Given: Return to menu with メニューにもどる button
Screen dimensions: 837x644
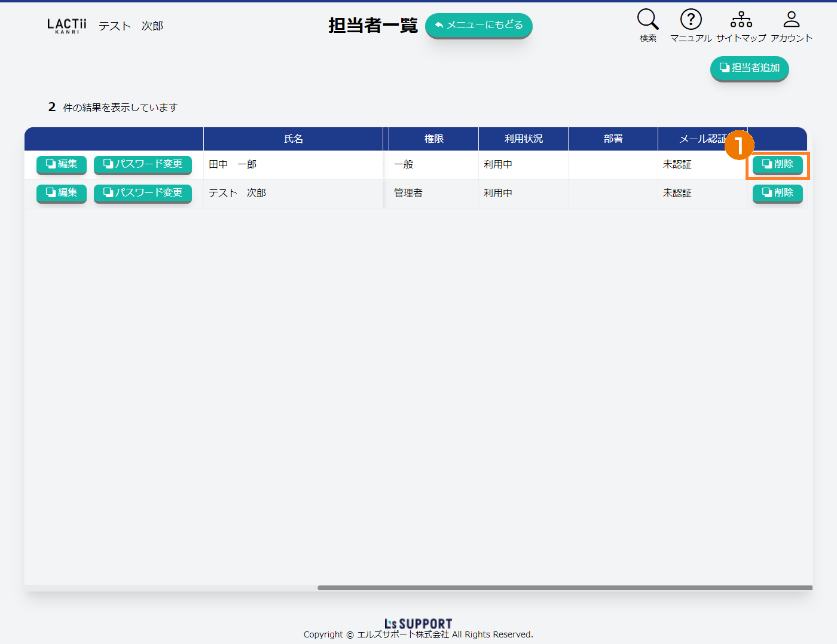Looking at the screenshot, I should 478,25.
